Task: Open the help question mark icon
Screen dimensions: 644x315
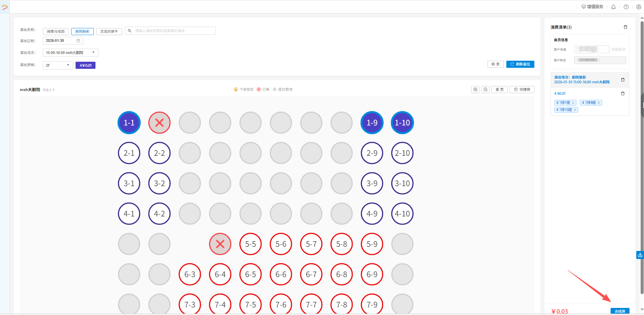Action: click(x=626, y=7)
